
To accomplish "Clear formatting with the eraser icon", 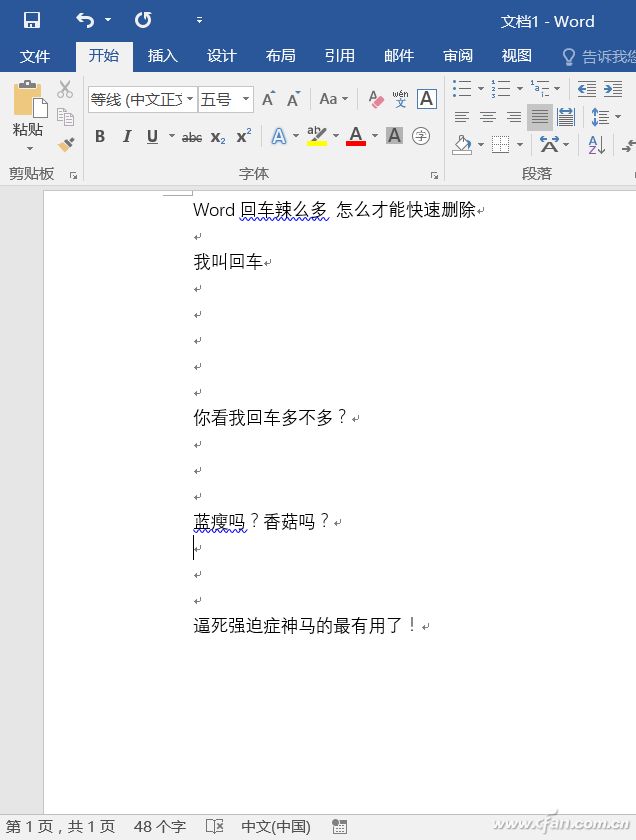I will coord(376,99).
